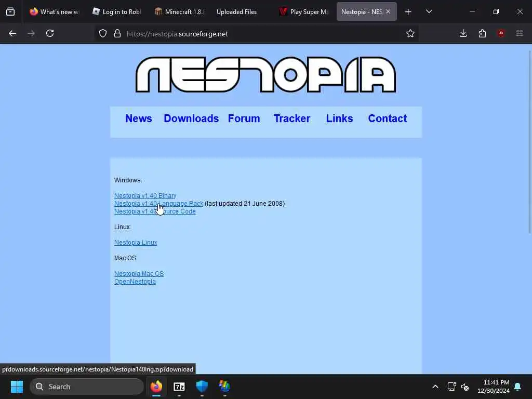
Task: Show site security padlock info
Action: click(x=117, y=33)
